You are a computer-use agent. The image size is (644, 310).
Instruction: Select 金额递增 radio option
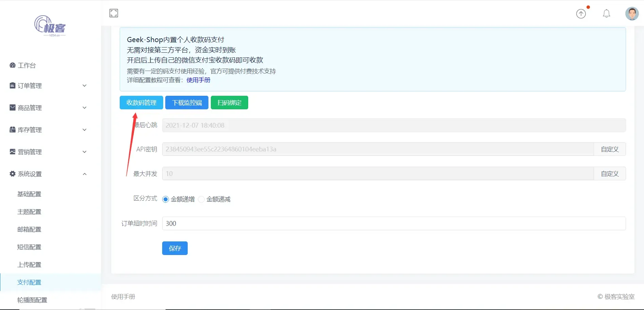pyautogui.click(x=166, y=199)
